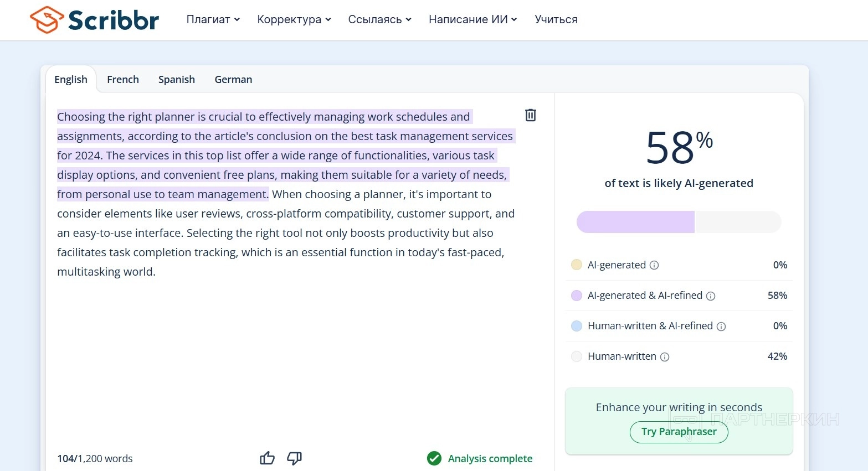Image resolution: width=868 pixels, height=471 pixels.
Task: Click info icon next to Human-written & AI-refined
Action: coord(721,327)
